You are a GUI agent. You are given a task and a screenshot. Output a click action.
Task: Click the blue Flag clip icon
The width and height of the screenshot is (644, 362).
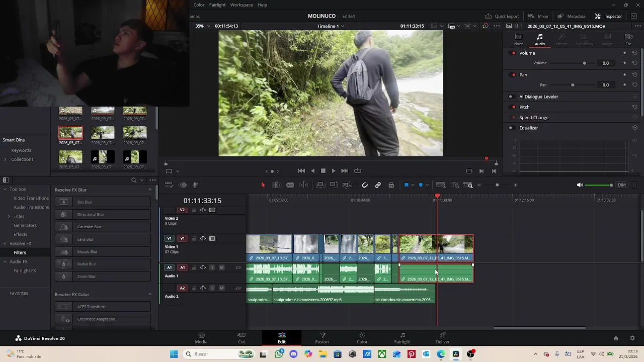406,185
